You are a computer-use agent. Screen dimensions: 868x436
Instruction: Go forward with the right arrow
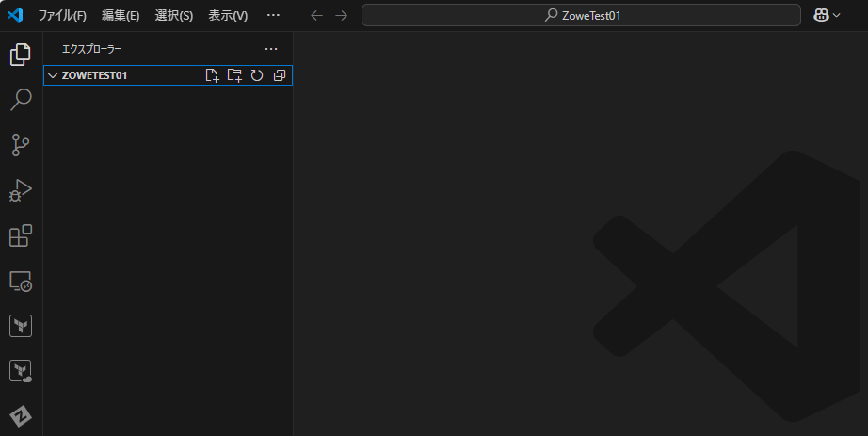tap(342, 15)
